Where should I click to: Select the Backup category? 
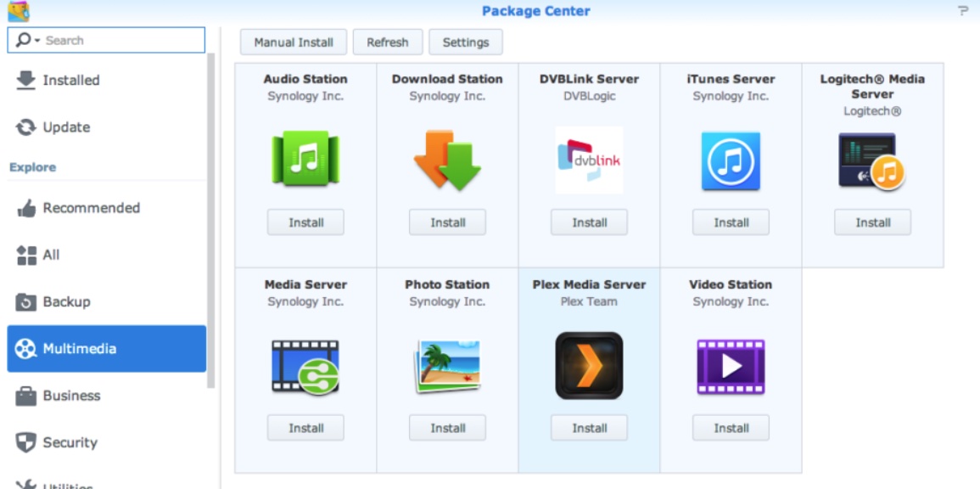[x=106, y=302]
